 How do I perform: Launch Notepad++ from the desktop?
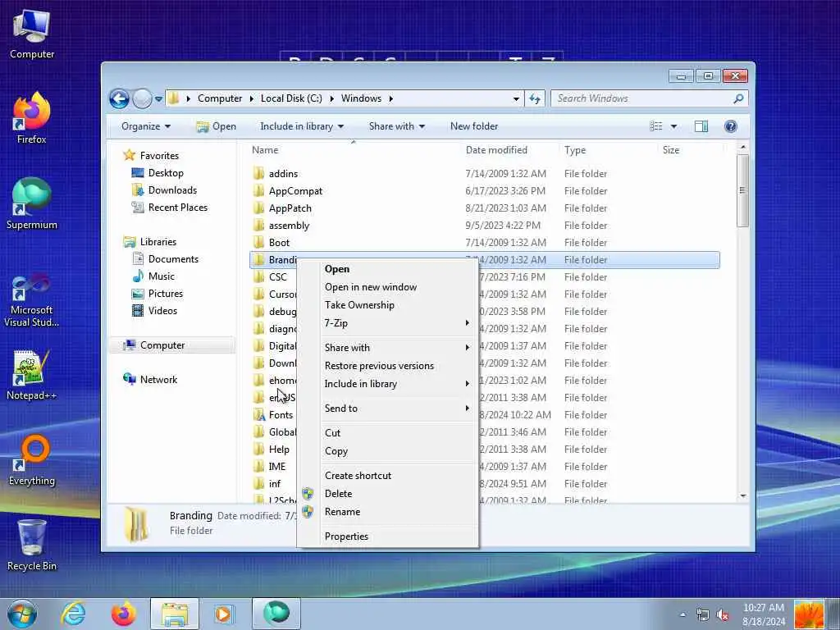[32, 375]
